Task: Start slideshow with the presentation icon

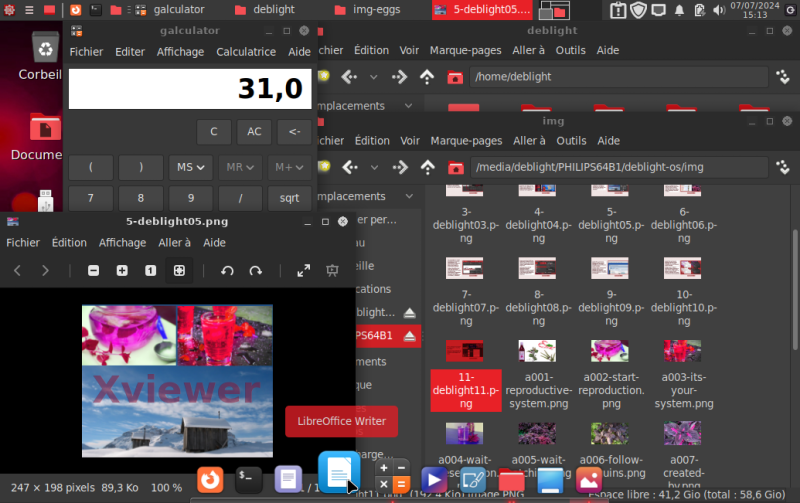Action: 333,271
